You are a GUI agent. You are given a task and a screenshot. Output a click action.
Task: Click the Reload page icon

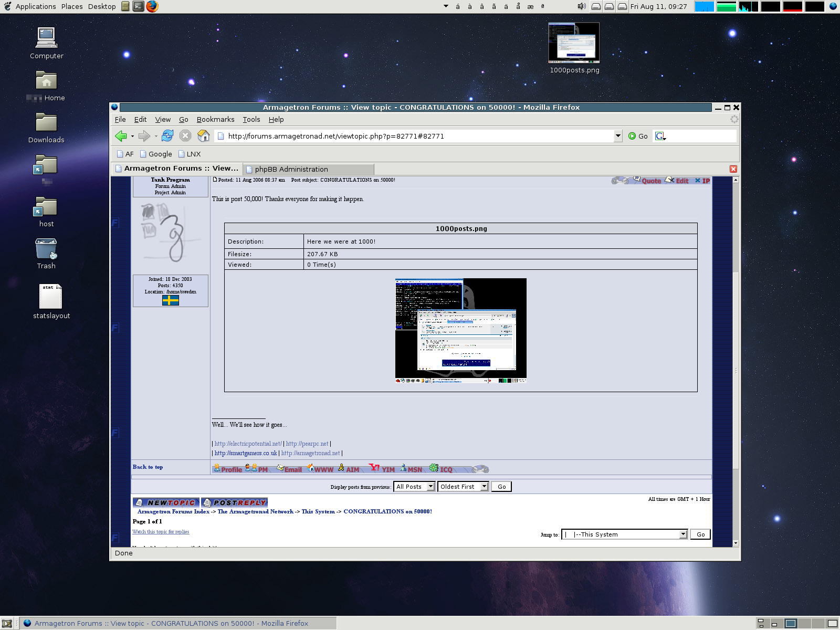click(167, 136)
